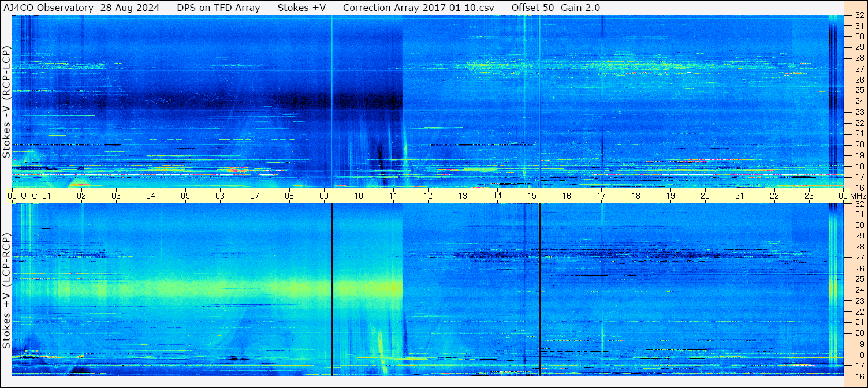Click the 28 MHz tick in Stokes -V panel
868x388 pixels.
859,58
